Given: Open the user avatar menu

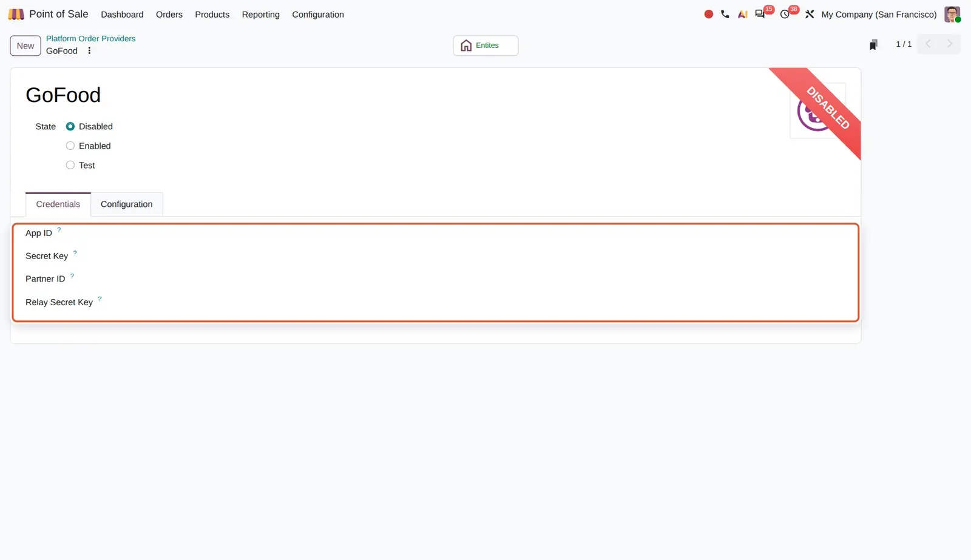Looking at the screenshot, I should 952,14.
